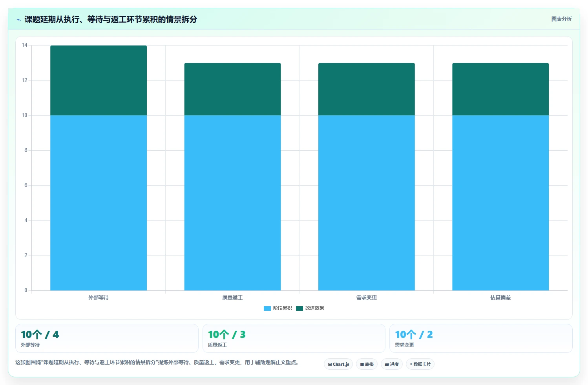The width and height of the screenshot is (588, 385).
Task: Select the dark green 改进效果 segment for 估算偏差
Action: pyautogui.click(x=500, y=89)
